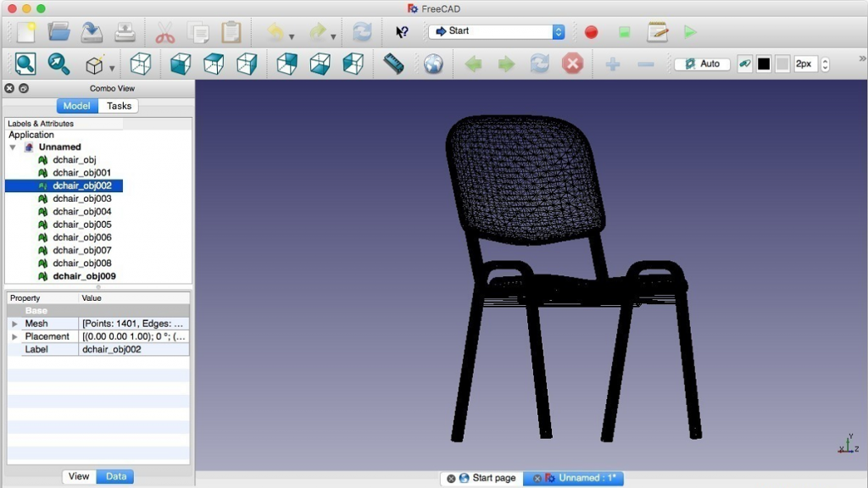The width and height of the screenshot is (868, 488).
Task: Click the execute macro play icon
Action: [689, 31]
